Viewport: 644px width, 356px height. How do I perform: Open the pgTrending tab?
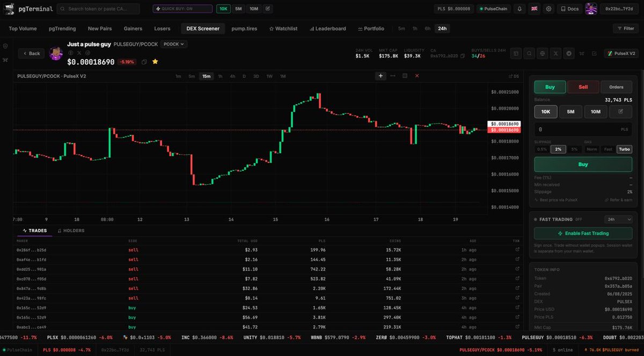[62, 28]
